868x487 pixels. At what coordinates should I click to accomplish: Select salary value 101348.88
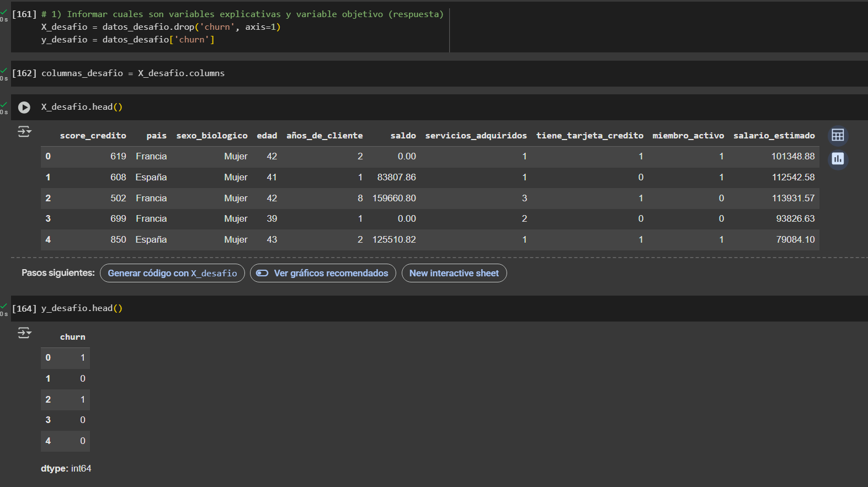click(x=793, y=157)
